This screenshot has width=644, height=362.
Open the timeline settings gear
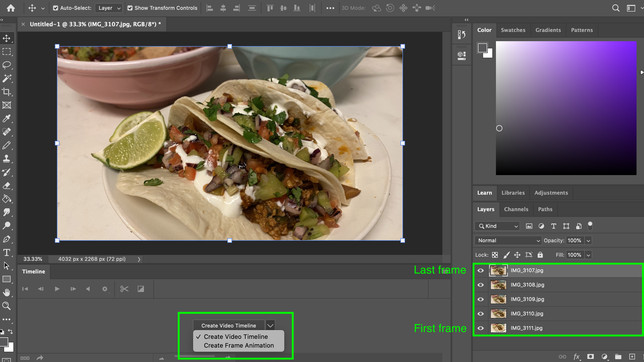click(105, 289)
